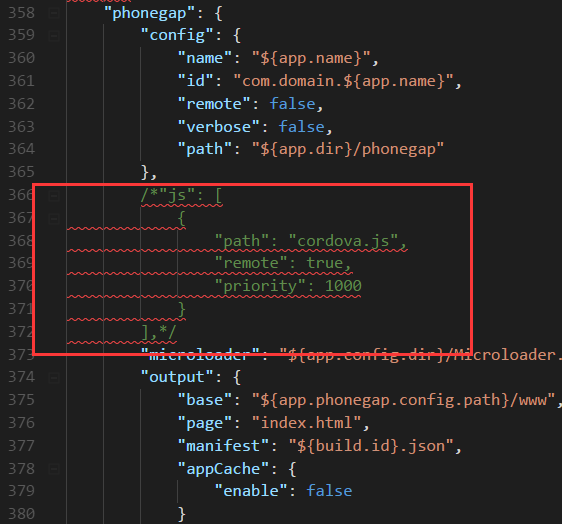Click the commented "remote": true text

tap(278, 263)
